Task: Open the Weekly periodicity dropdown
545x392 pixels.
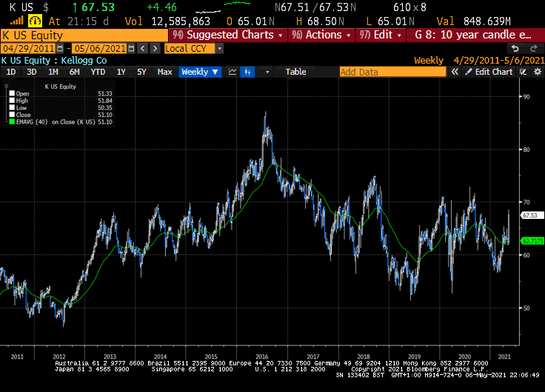Action: (x=200, y=72)
